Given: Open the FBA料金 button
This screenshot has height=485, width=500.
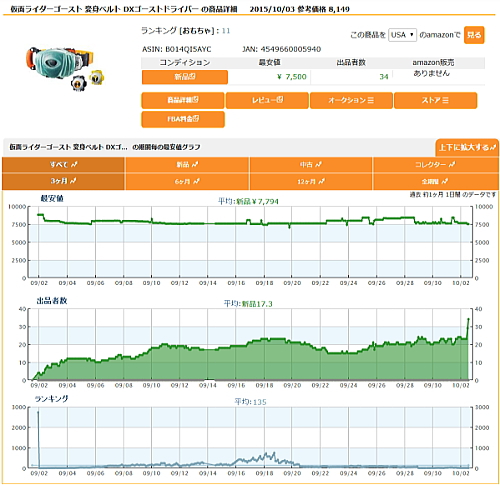Looking at the screenshot, I should pos(183,119).
